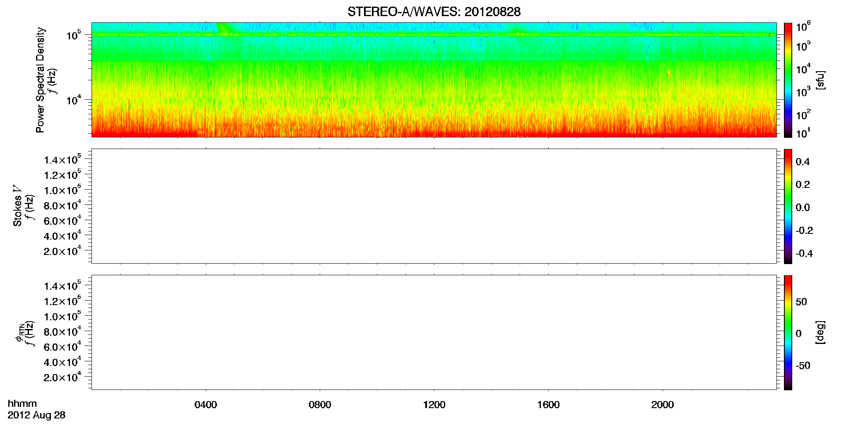Click the empty phi RTN plot panel
868x447 pixels.
(434, 332)
